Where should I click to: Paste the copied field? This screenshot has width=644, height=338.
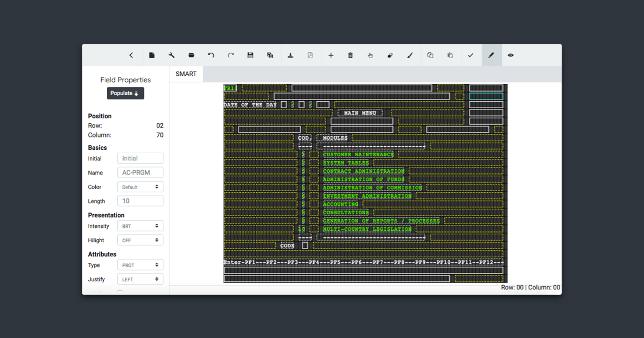pos(449,55)
